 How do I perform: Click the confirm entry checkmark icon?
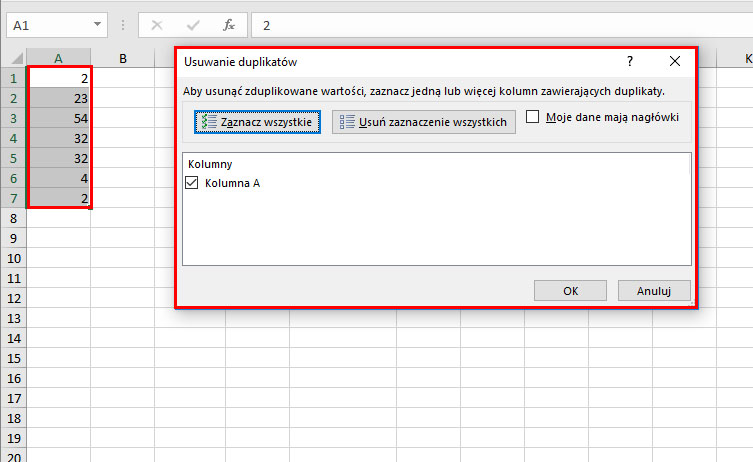193,25
